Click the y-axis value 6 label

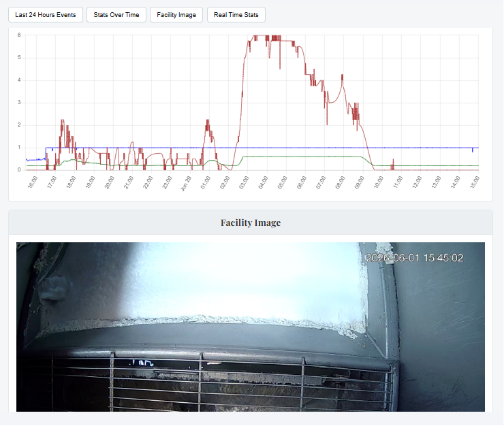coord(19,35)
